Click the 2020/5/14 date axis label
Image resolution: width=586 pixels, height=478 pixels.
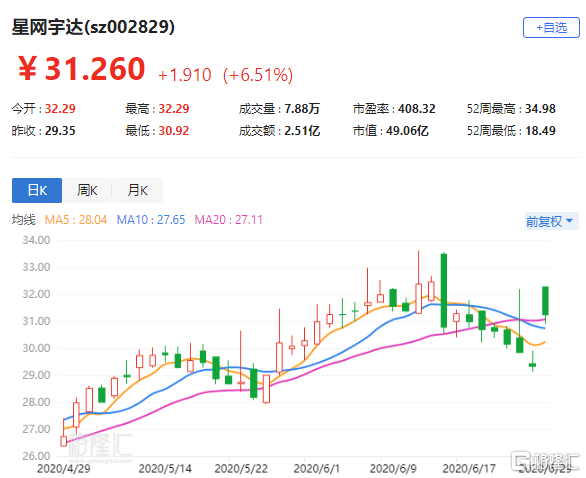[x=165, y=469]
